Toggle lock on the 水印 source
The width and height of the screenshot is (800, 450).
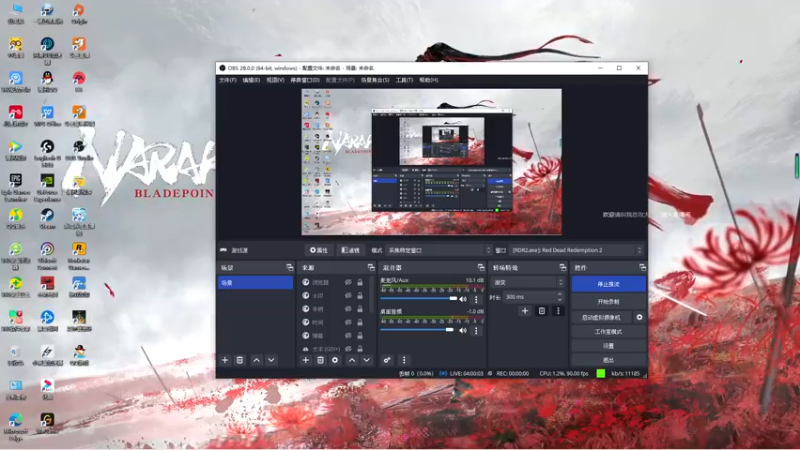(360, 295)
